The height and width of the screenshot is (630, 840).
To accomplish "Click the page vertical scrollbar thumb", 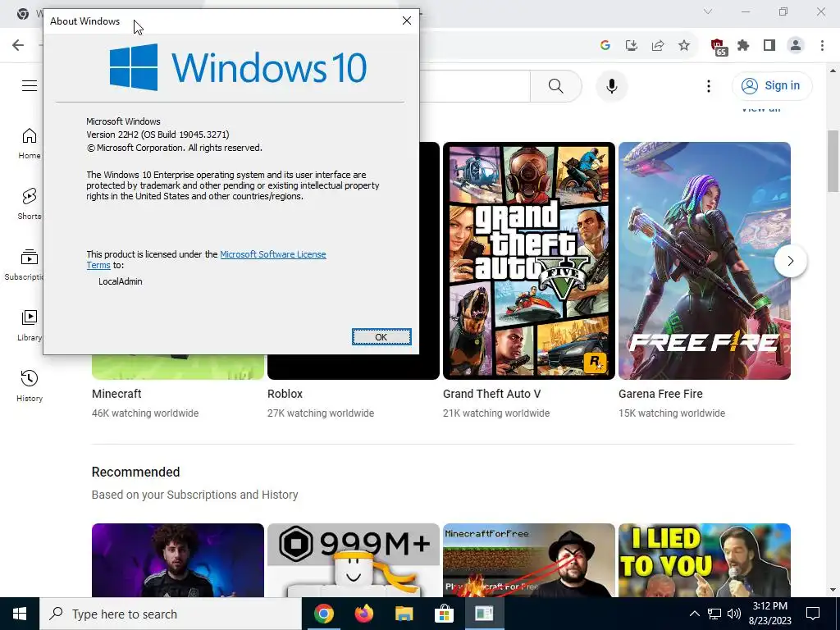I will [x=833, y=161].
